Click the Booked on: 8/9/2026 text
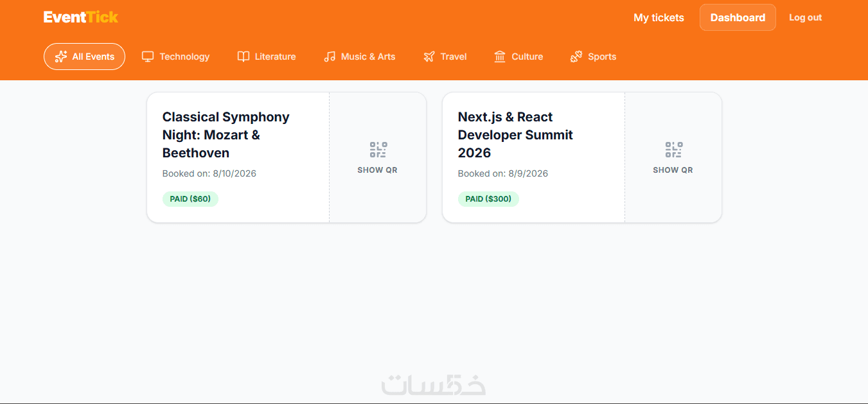The height and width of the screenshot is (404, 868). [503, 173]
